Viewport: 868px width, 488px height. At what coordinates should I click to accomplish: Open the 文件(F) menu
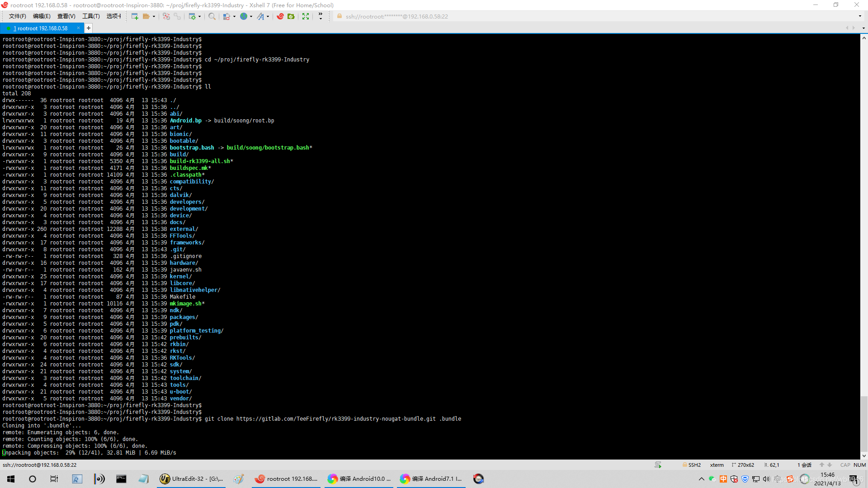17,16
